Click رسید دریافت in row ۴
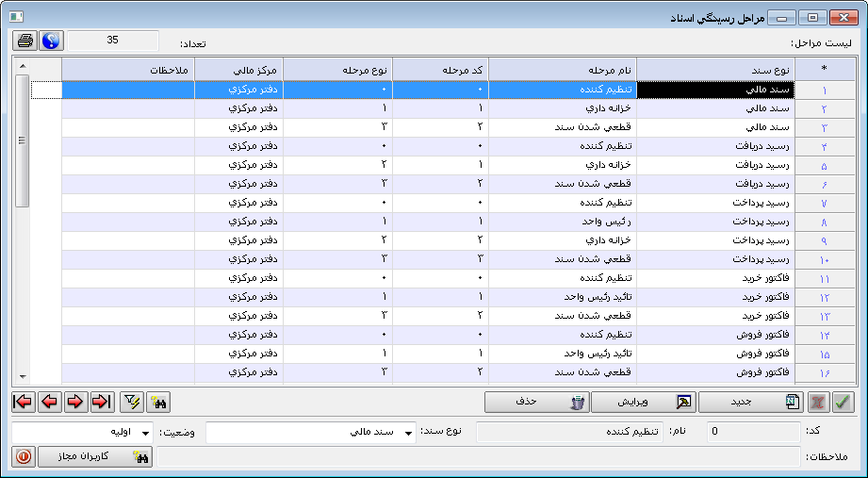Viewport: 868px width, 478px height. coord(715,146)
